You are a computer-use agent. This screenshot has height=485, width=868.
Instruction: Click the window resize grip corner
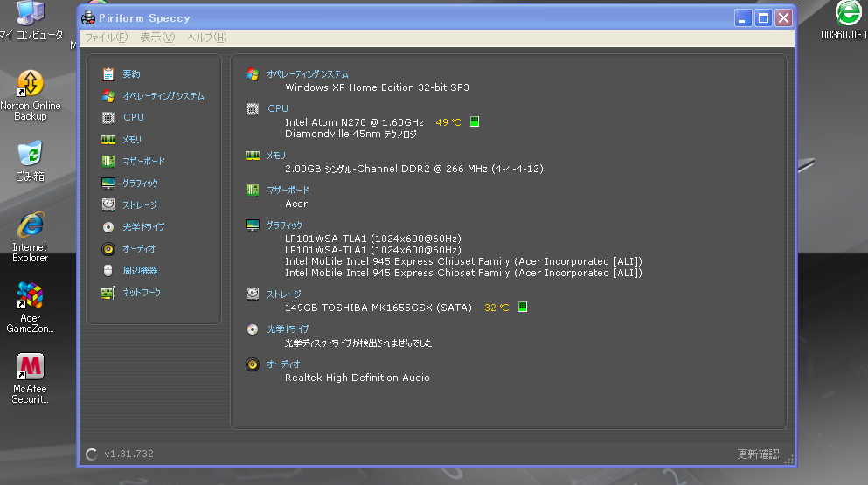click(789, 459)
